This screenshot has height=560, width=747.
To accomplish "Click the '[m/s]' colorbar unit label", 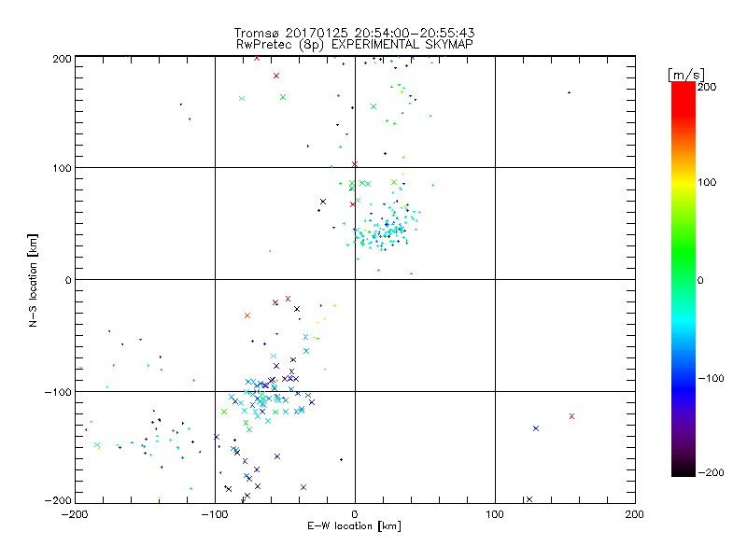I will coord(685,75).
